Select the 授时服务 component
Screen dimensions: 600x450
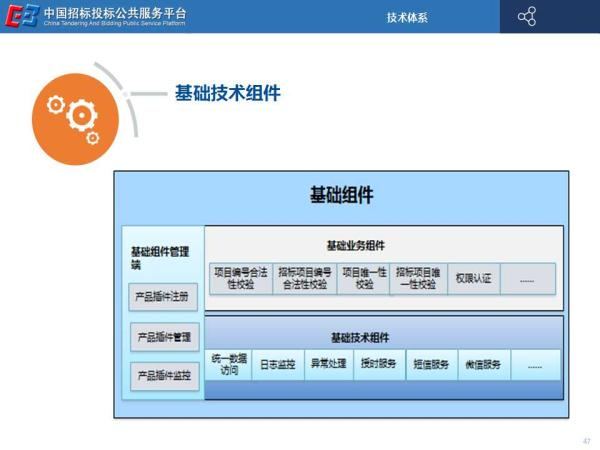point(379,364)
